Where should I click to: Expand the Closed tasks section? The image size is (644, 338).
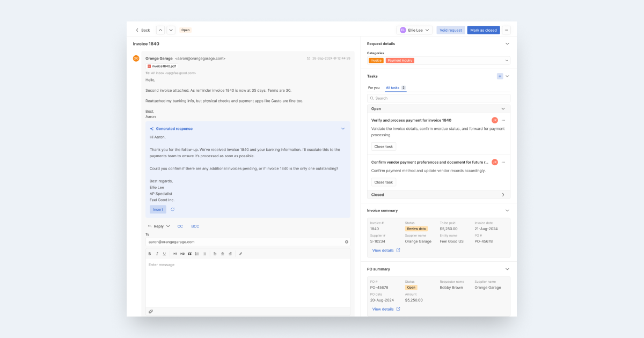(438, 194)
